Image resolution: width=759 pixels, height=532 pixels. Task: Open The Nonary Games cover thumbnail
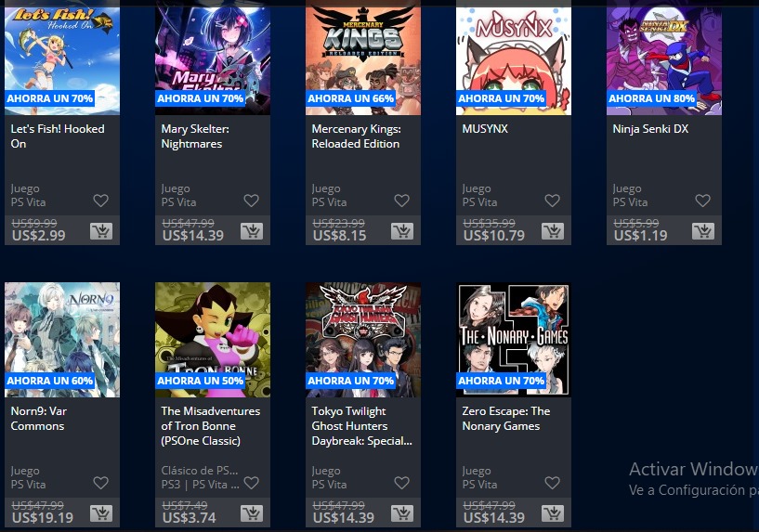(514, 340)
